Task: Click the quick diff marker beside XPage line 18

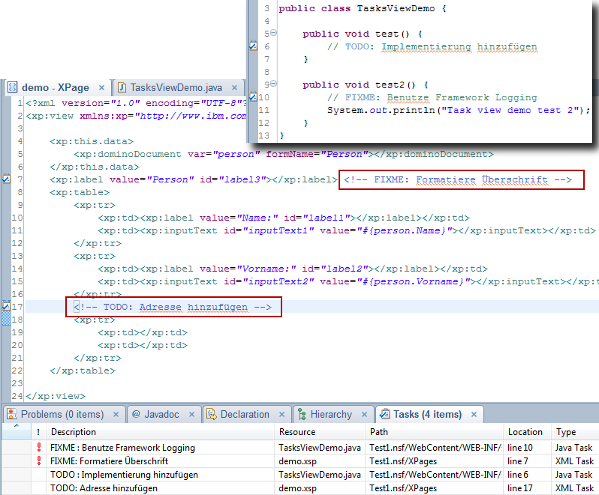Action: 6,319
